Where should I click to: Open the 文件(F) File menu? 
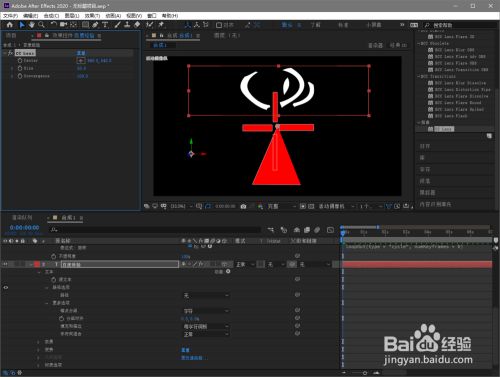(10, 16)
